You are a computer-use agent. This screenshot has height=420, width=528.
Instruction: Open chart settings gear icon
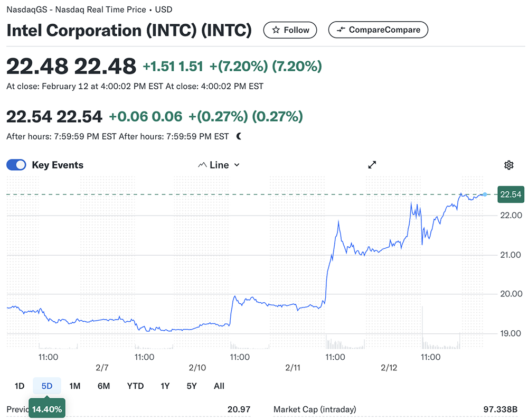coord(508,165)
